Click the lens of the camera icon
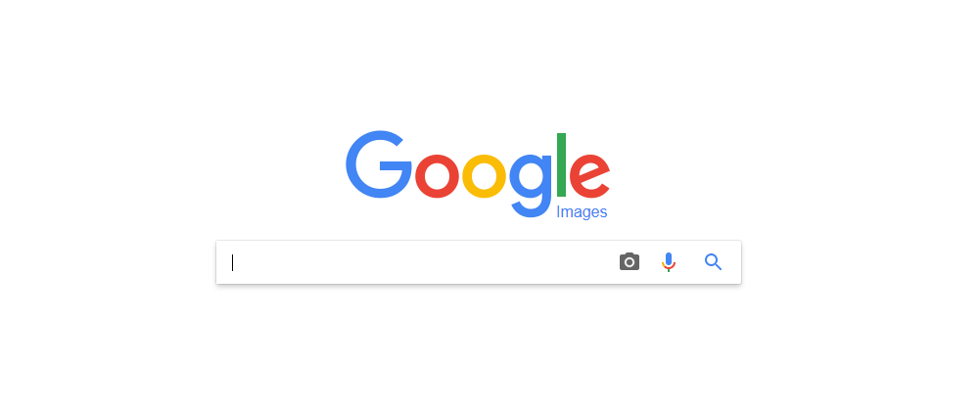The image size is (980, 412). (x=630, y=262)
